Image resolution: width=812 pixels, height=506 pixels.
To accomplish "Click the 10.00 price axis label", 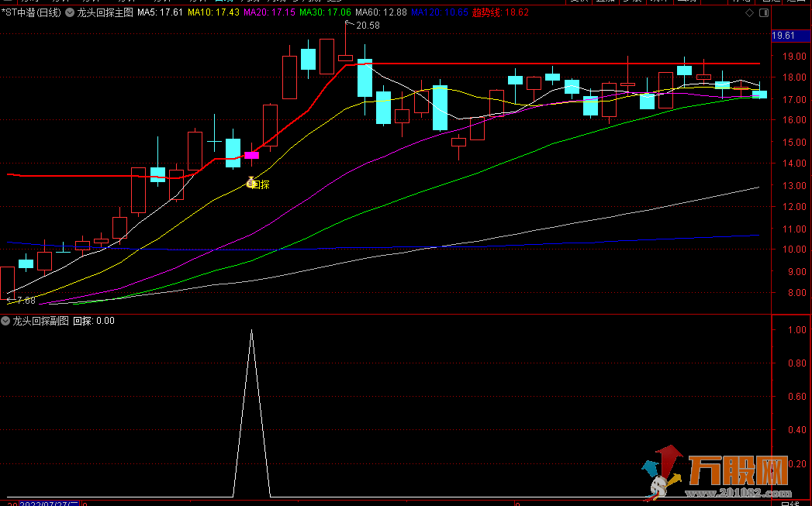I will [796, 250].
